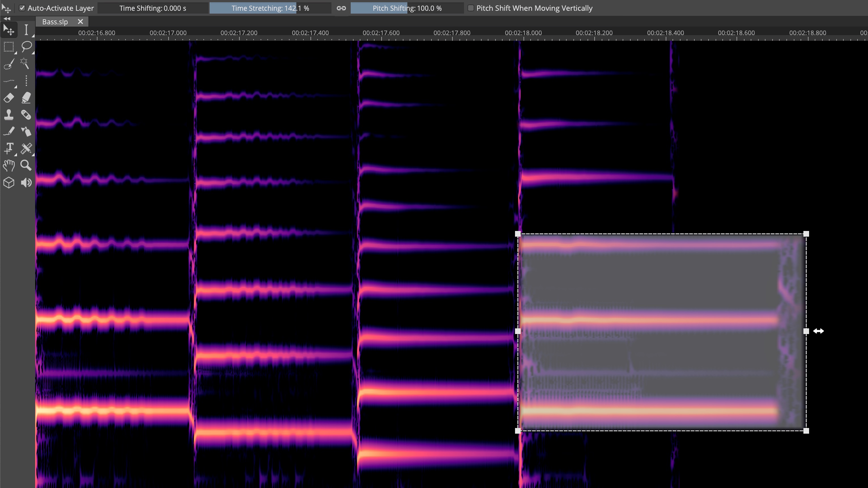Enable Pitch Shift When Moving Vertically
This screenshot has width=868, height=488.
pos(471,8)
